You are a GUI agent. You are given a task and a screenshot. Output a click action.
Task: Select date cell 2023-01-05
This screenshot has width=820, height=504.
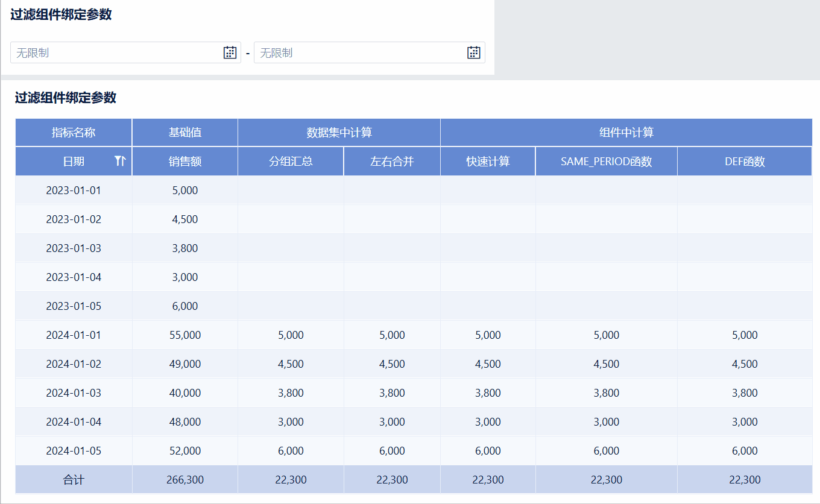[74, 306]
